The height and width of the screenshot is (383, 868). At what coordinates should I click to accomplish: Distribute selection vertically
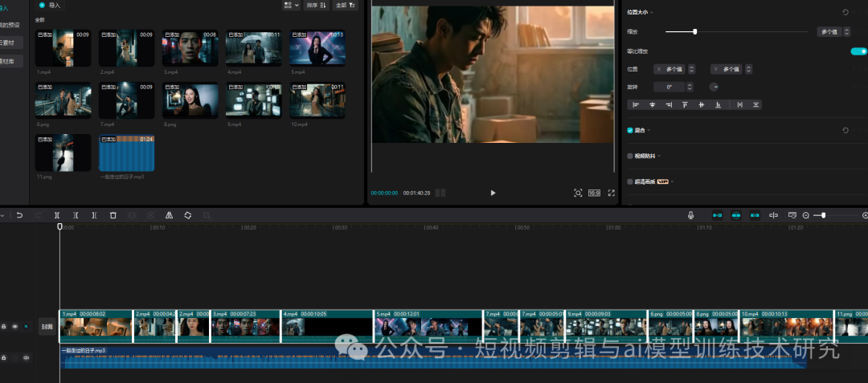coord(755,104)
